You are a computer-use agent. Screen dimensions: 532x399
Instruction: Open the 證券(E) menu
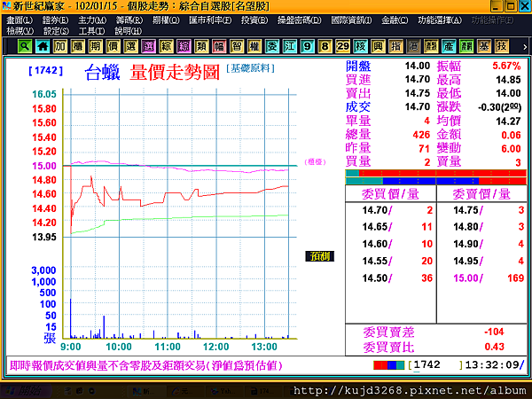click(x=55, y=20)
